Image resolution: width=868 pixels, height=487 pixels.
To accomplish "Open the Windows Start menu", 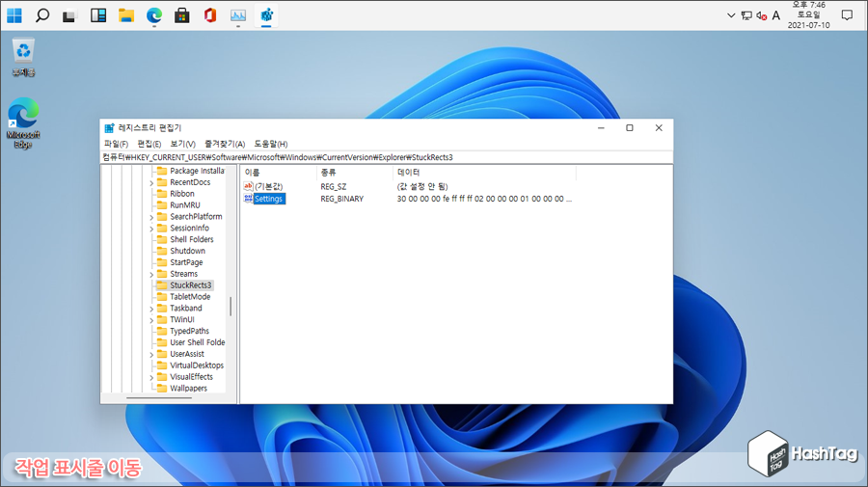I will (x=14, y=15).
